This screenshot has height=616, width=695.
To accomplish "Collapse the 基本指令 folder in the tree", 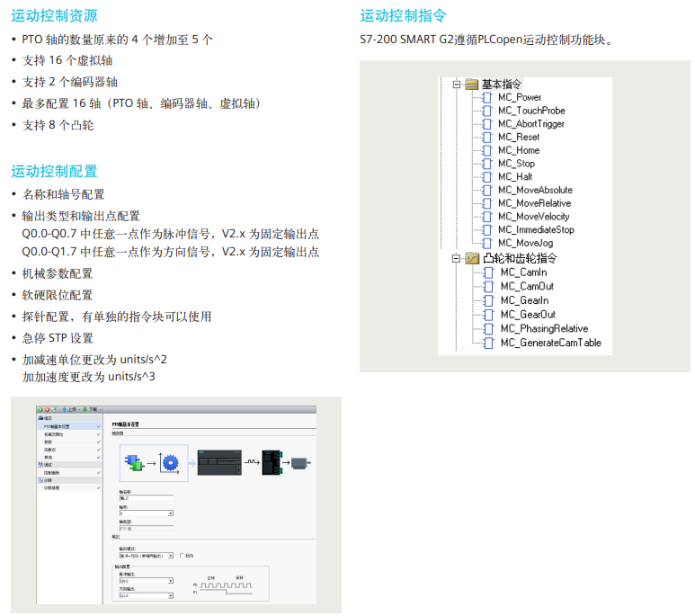I will pyautogui.click(x=456, y=85).
